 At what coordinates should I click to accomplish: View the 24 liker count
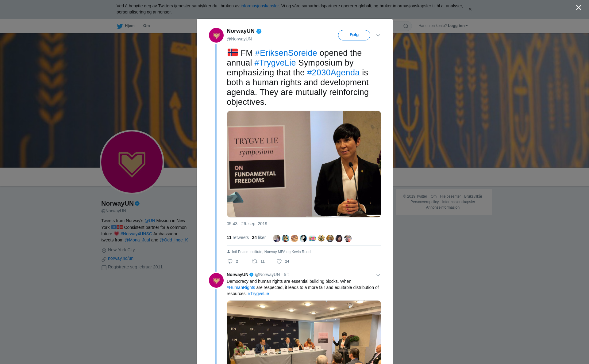[259, 237]
